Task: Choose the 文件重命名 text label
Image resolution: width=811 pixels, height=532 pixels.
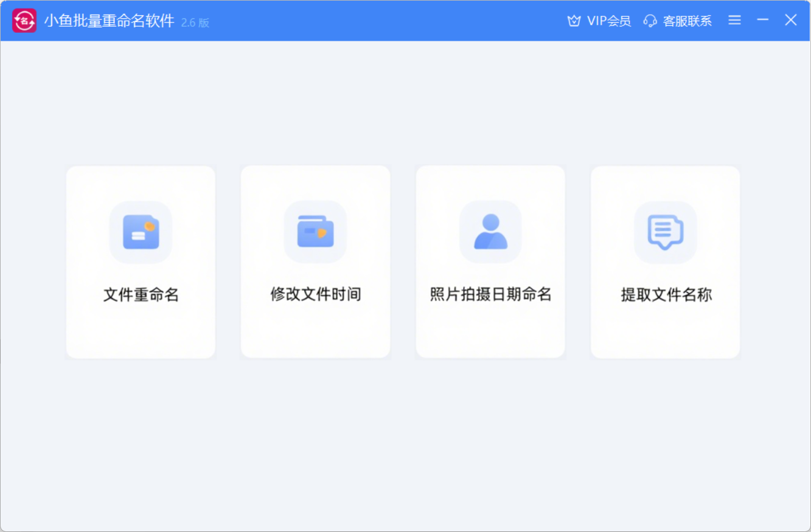Action: point(141,295)
